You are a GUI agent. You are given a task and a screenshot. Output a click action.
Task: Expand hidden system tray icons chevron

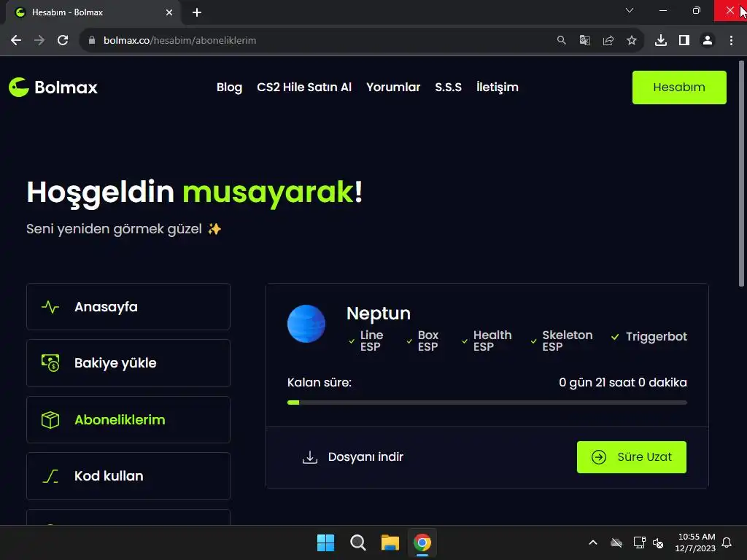coord(593,542)
